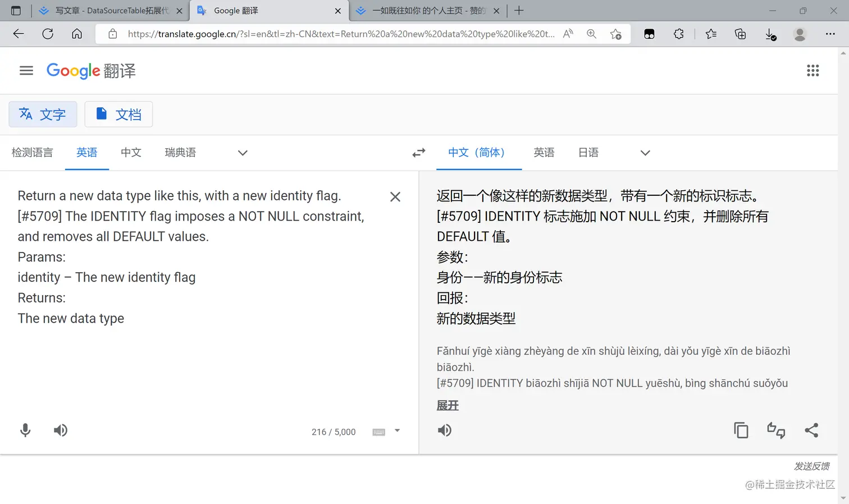
Task: Click the page vertical scrollbar
Action: tap(843, 275)
